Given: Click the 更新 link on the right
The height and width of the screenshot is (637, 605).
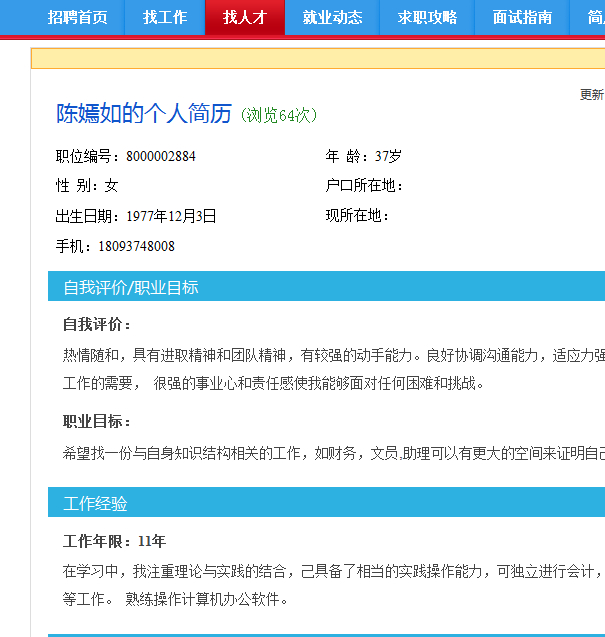Looking at the screenshot, I should (x=592, y=95).
